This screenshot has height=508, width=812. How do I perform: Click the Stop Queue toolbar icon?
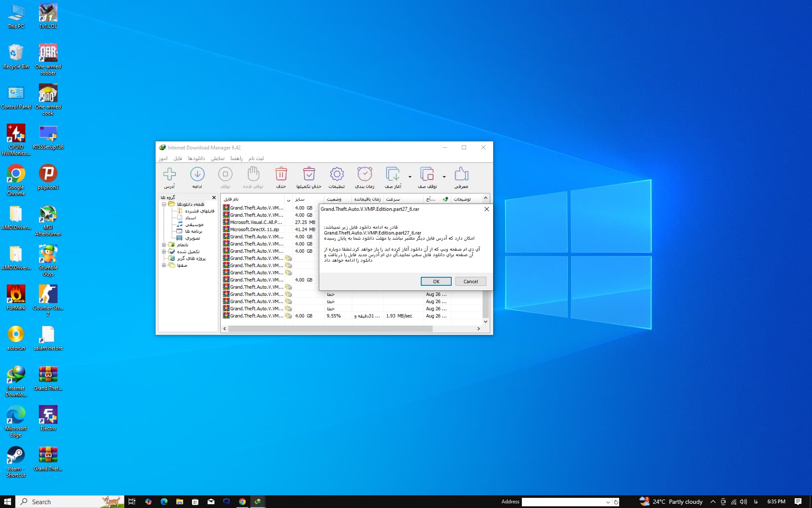point(427,174)
